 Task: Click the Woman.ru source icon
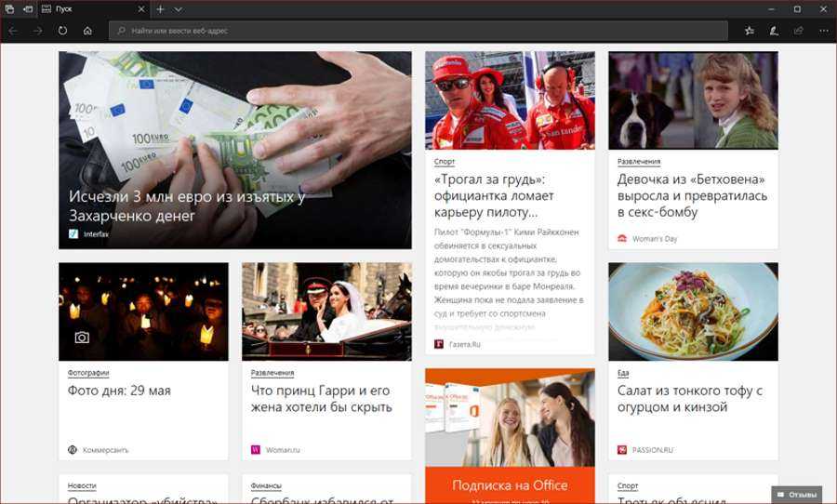pyautogui.click(x=256, y=450)
